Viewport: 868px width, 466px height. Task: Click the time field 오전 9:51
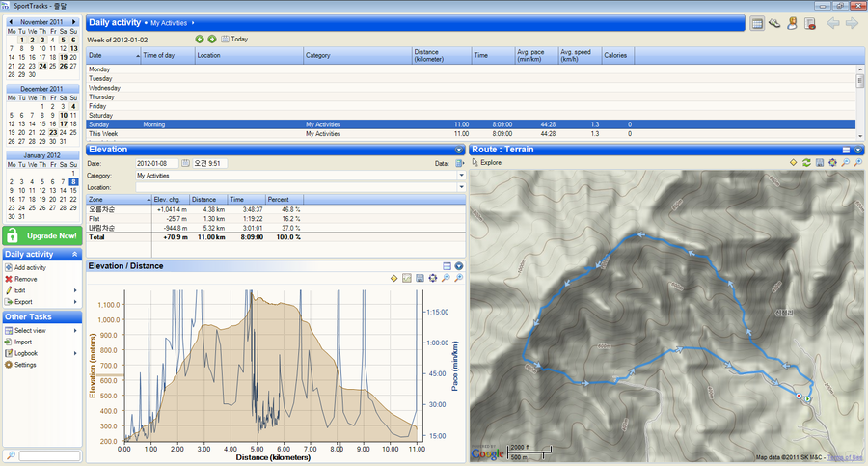(x=209, y=163)
